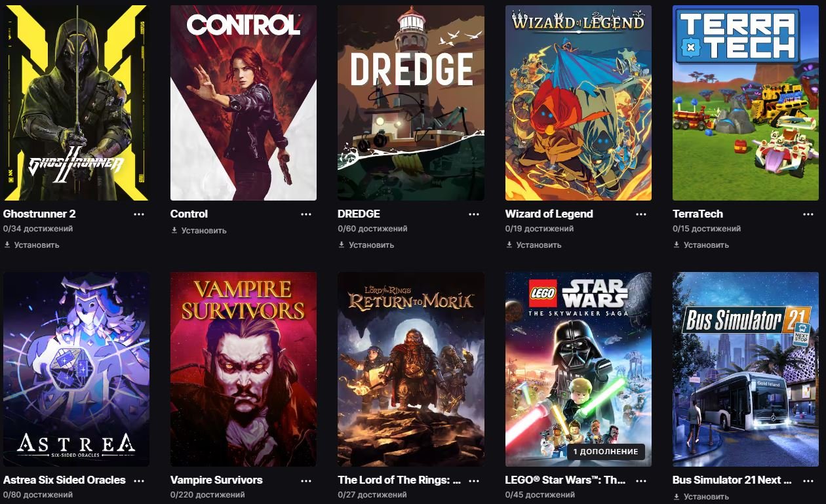Viewport: 826px width, 504px height.
Task: Click the ellipsis next to TerraTech
Action: (808, 214)
